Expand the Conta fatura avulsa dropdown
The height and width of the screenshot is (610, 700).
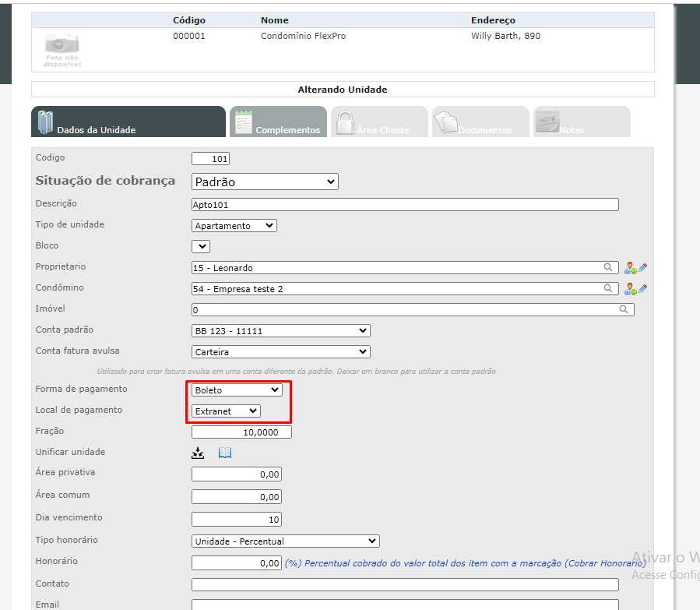[x=281, y=352]
